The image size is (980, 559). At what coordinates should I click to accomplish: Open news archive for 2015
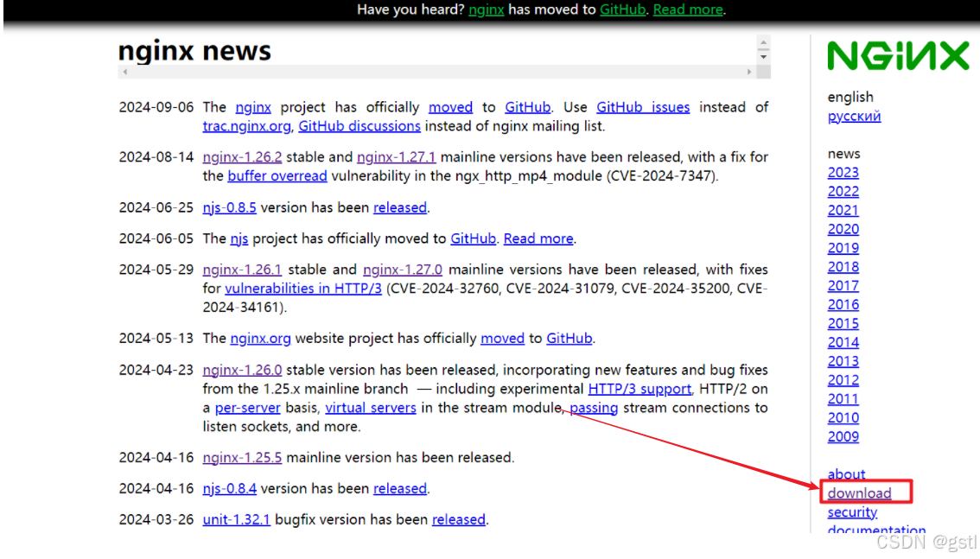[843, 323]
